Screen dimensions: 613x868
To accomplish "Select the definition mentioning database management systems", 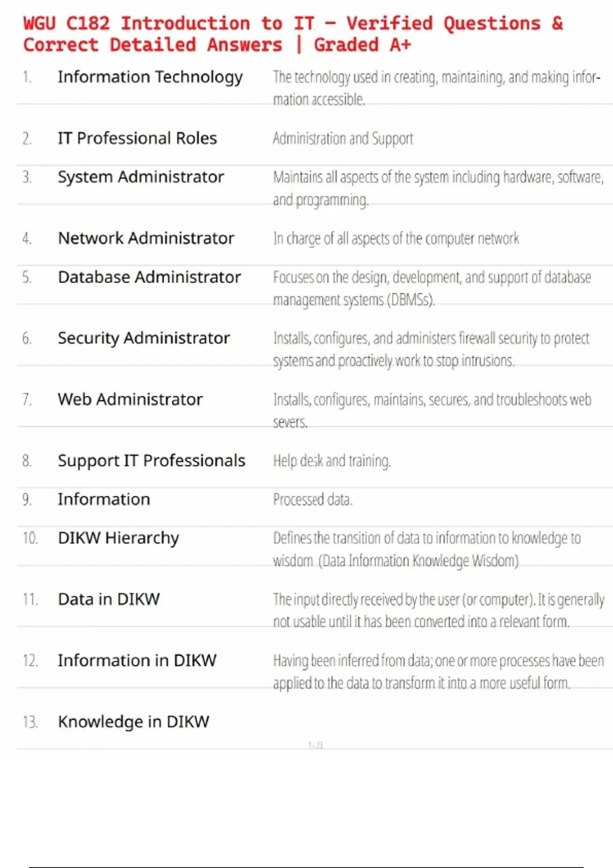I will pyautogui.click(x=432, y=288).
